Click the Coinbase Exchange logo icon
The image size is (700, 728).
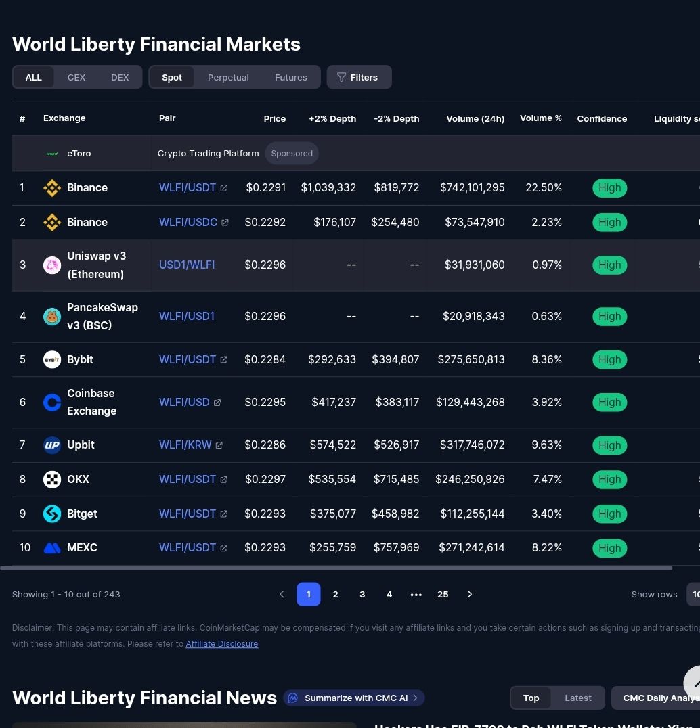pos(52,403)
